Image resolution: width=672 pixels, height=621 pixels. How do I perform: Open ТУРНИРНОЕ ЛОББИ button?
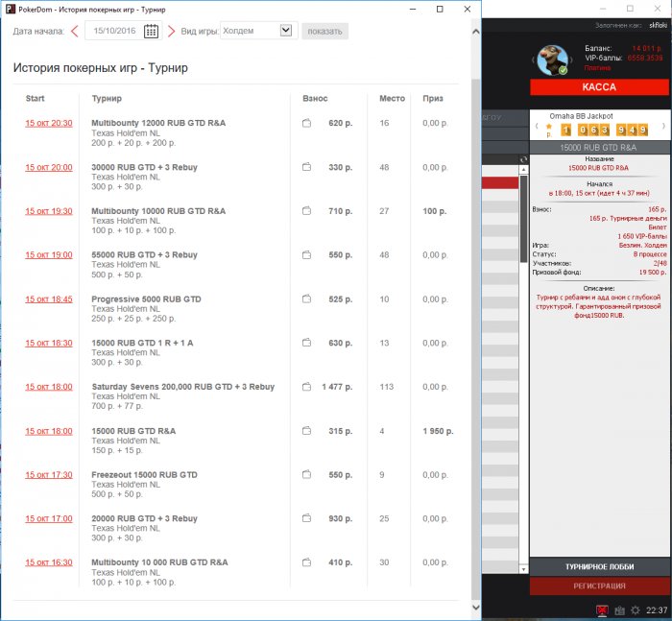[599, 566]
